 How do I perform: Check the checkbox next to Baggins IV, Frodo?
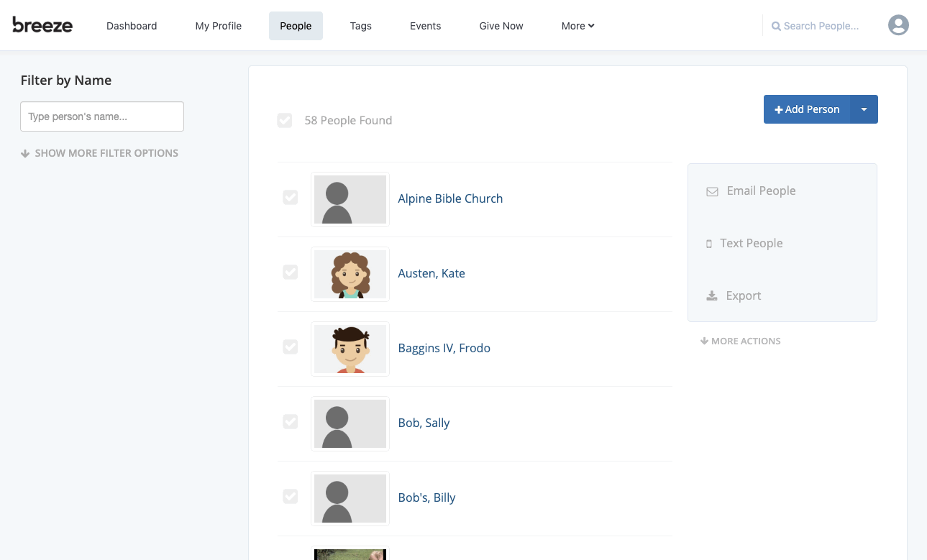291,346
